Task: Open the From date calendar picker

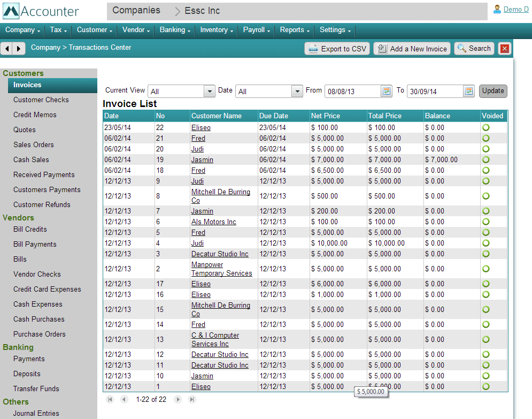Action: 386,91
